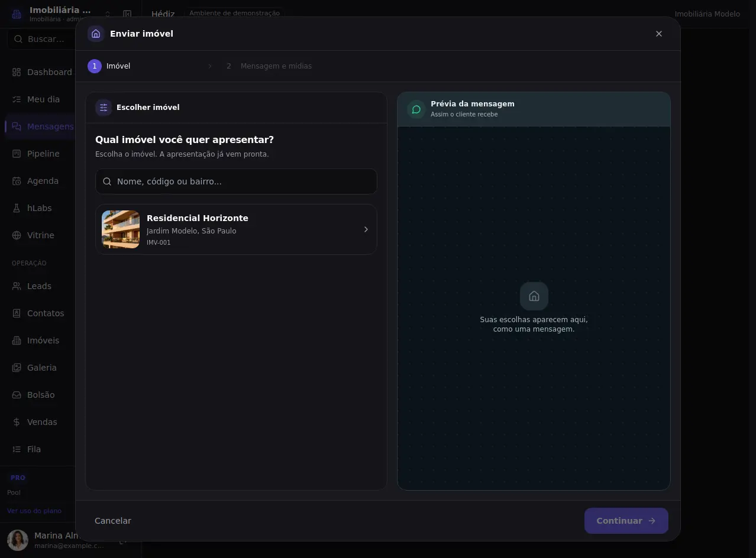This screenshot has height=558, width=756.
Task: Click the Fila list icon
Action: (x=17, y=449)
